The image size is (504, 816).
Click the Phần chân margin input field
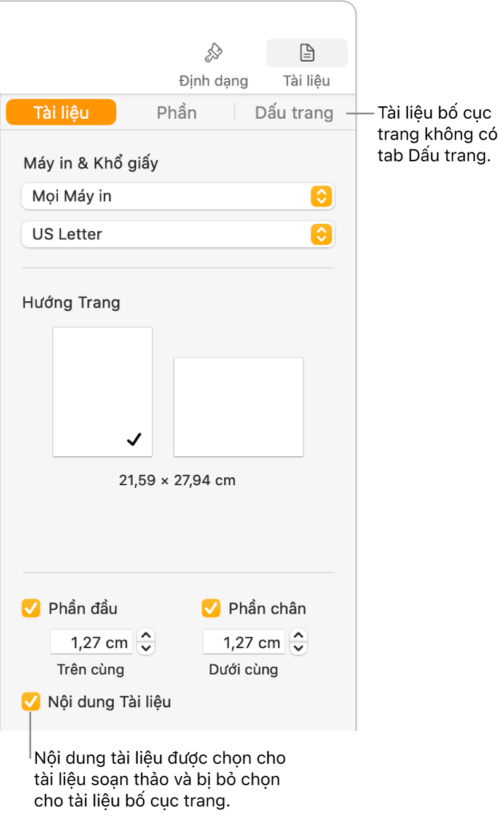click(243, 643)
